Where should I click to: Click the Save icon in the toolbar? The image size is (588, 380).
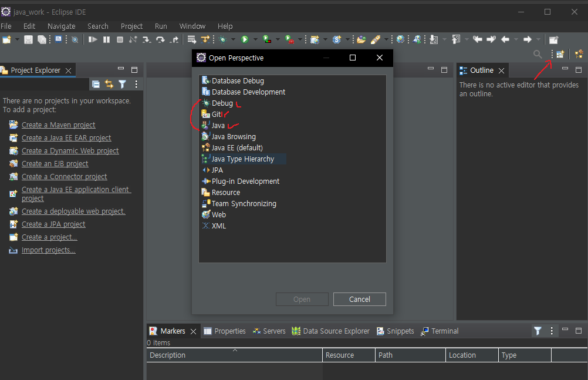[28, 39]
